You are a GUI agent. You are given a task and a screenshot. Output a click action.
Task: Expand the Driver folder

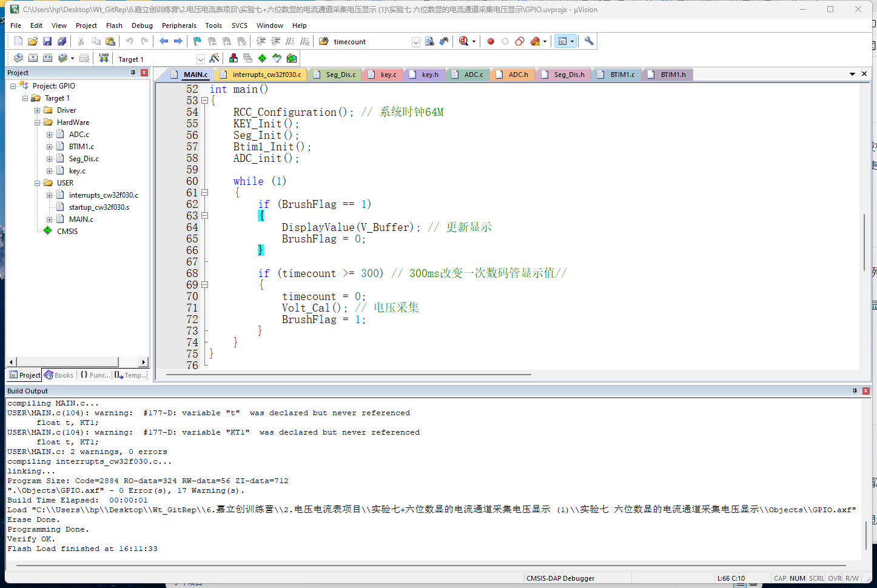tap(37, 110)
